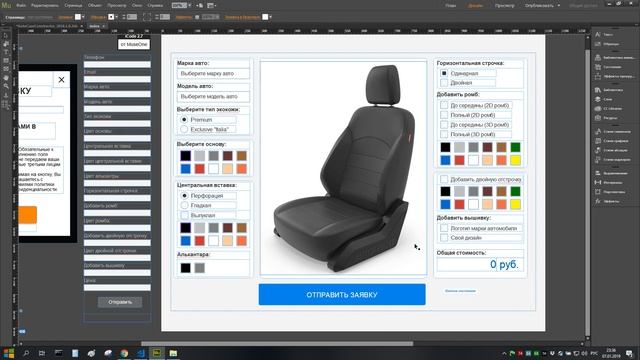
Task: Open the Windows notification center
Action: click(629, 353)
